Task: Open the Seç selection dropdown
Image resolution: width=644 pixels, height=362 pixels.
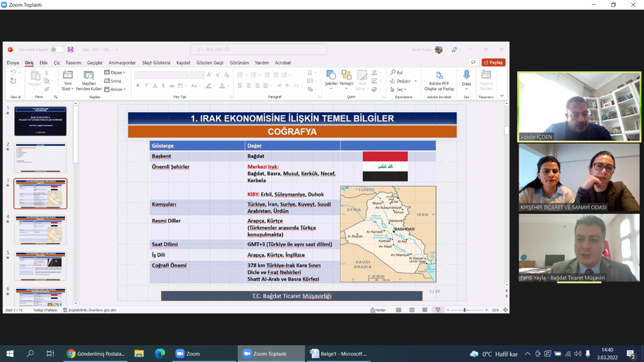Action: (398, 89)
